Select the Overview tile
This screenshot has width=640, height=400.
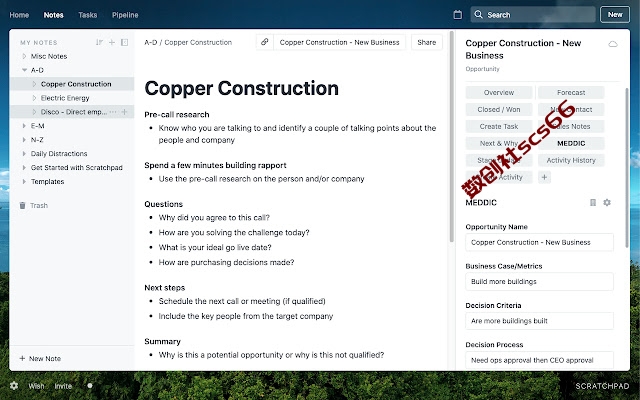[x=499, y=93]
